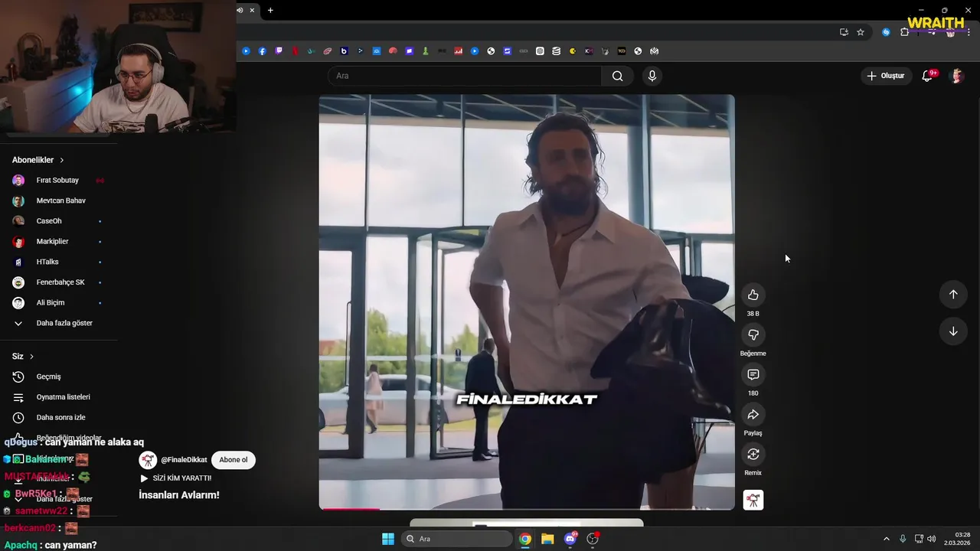
Task: Open the Oluştur create menu
Action: coord(886,76)
